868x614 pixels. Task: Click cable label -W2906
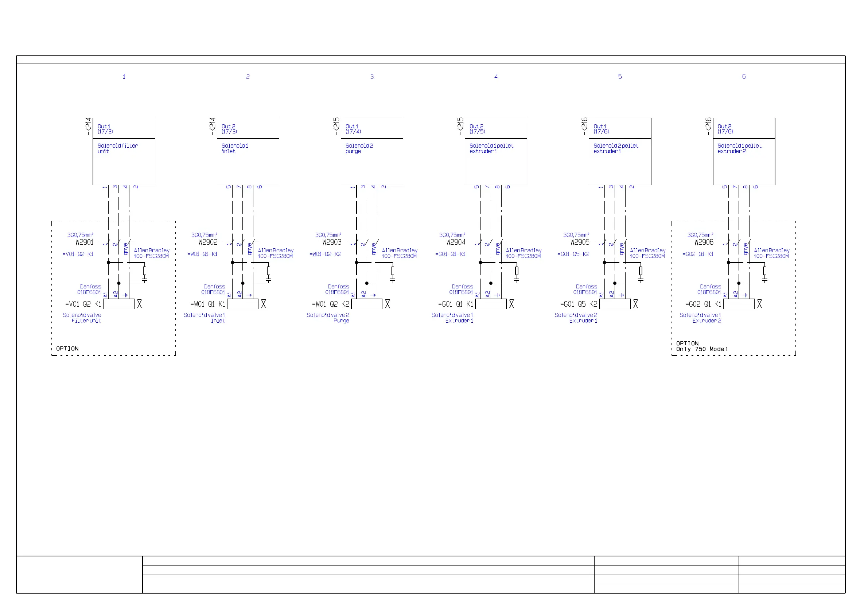[702, 242]
